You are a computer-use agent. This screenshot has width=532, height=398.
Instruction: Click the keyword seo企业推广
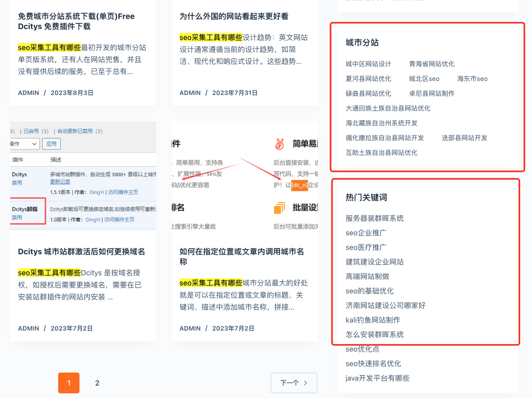point(366,233)
